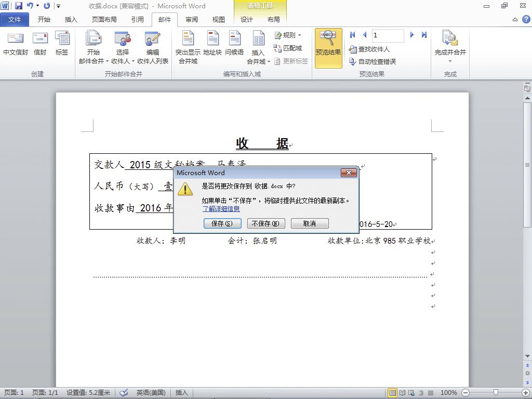Click the 英语(美国) language indicator
This screenshot has width=532, height=399.
pyautogui.click(x=151, y=393)
